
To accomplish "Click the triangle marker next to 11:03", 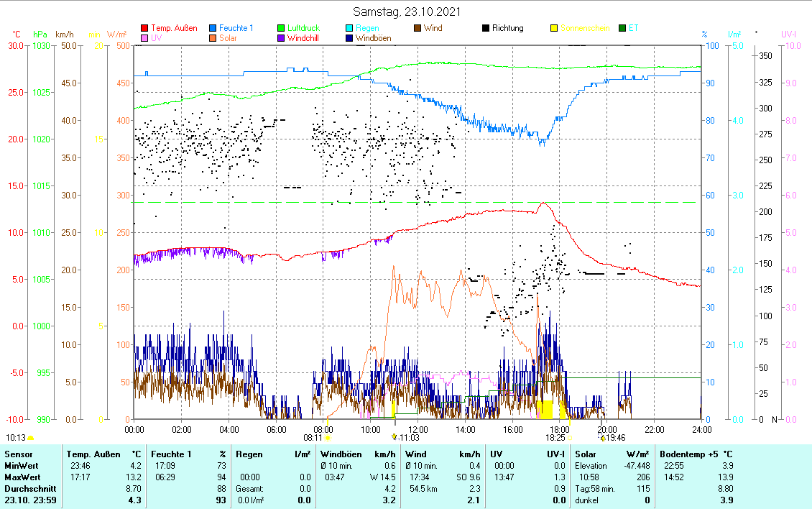I will pos(394,437).
